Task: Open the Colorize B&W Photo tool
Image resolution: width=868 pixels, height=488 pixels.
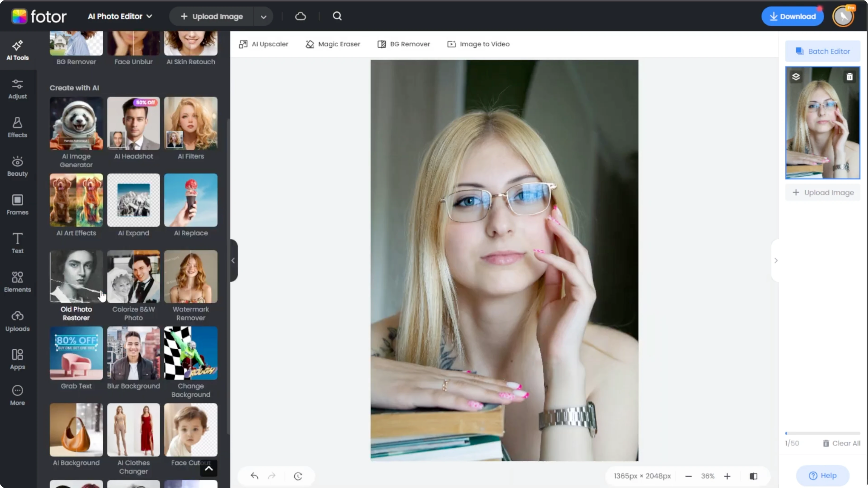Action: click(x=134, y=286)
